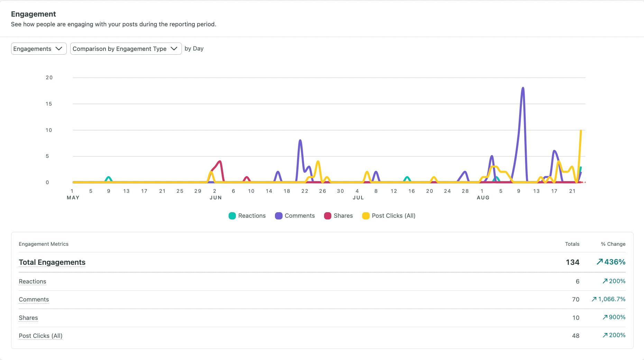Open the Engagements metric dropdown
Image resolution: width=644 pixels, height=360 pixels.
(x=39, y=49)
